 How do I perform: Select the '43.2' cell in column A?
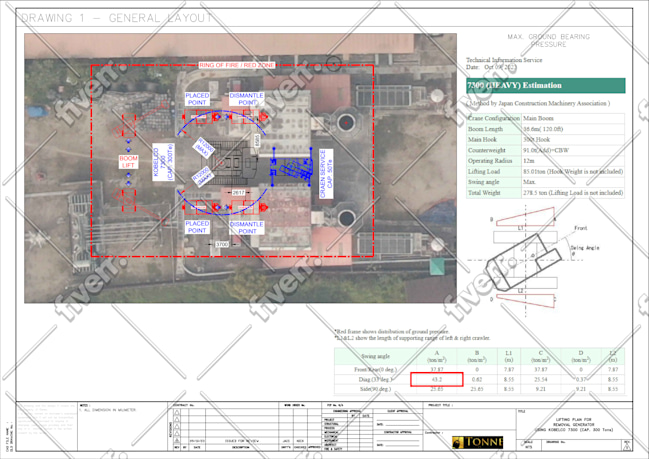pyautogui.click(x=437, y=379)
